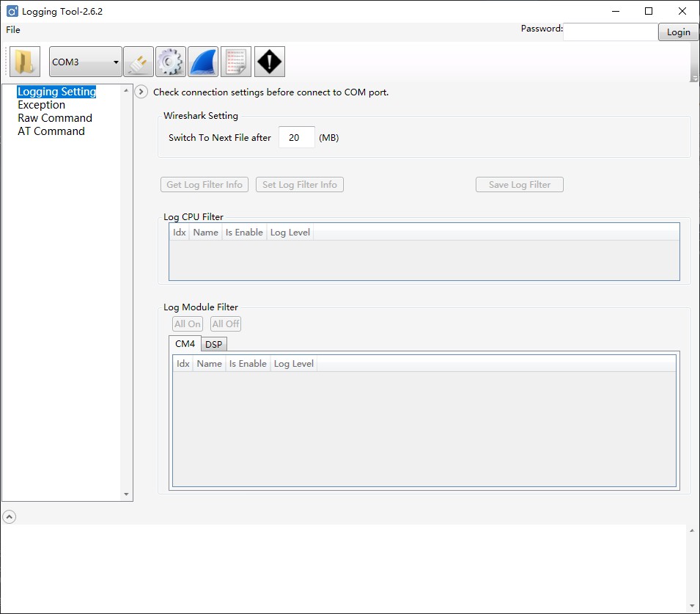Screen dimensions: 700x614
Task: Open settings with the gear icon
Action: [171, 62]
